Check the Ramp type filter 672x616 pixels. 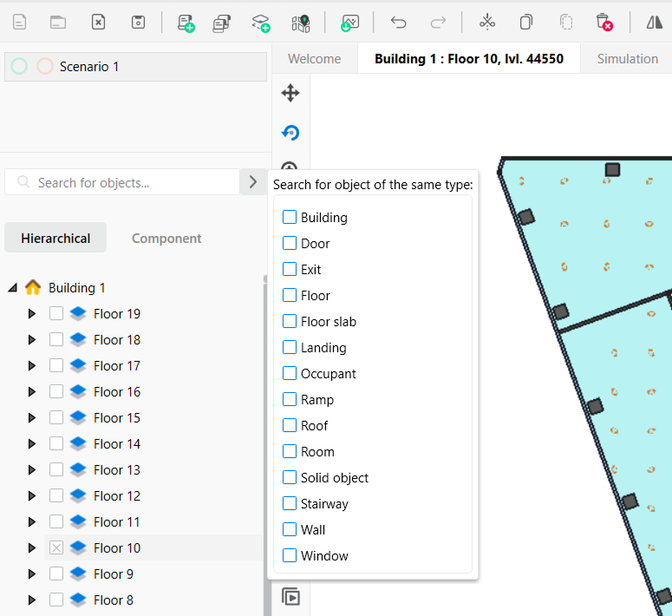point(290,399)
